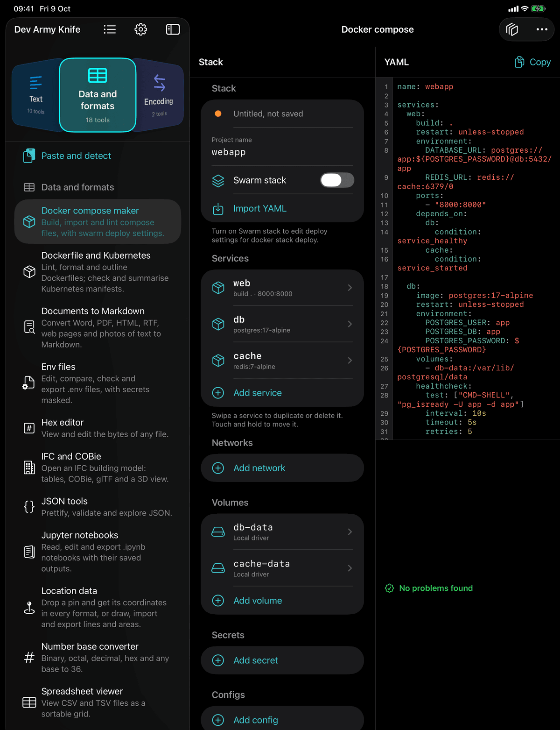Open the Spreadsheet viewer tool entry

coord(98,702)
